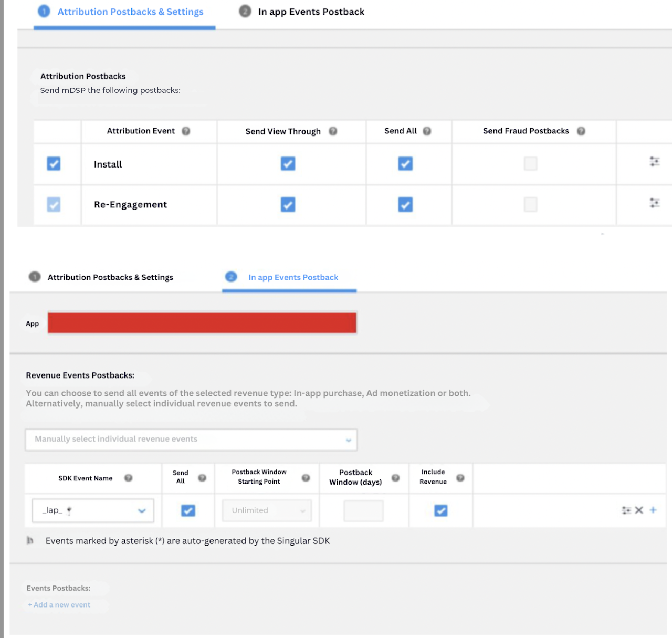This screenshot has height=638, width=672.
Task: Uncheck Send View Through for Re-Engagement
Action: coord(288,204)
